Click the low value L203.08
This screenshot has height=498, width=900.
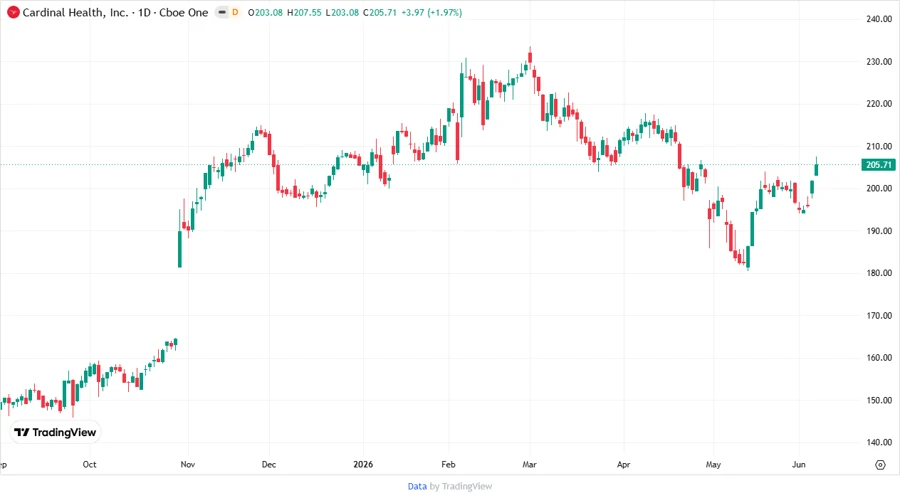pos(342,13)
